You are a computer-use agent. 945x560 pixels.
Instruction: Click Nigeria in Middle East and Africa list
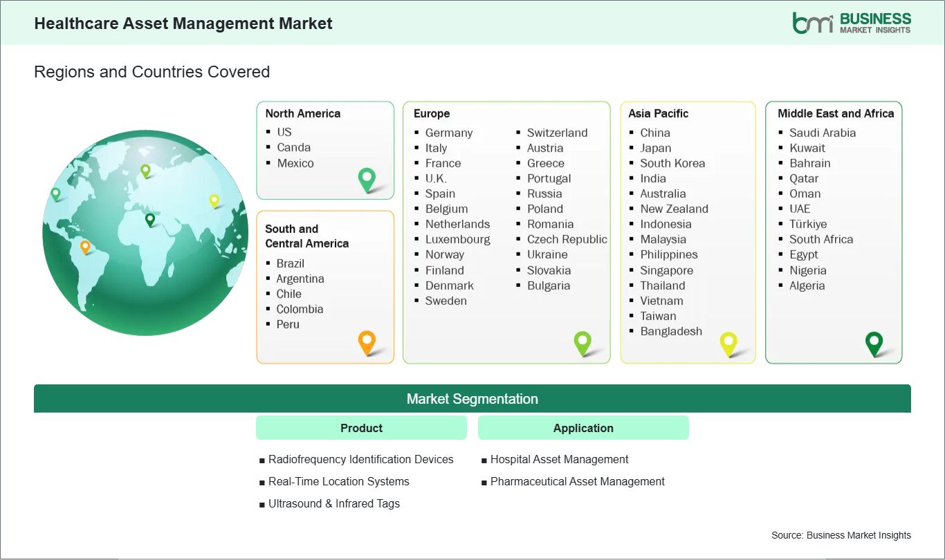808,270
